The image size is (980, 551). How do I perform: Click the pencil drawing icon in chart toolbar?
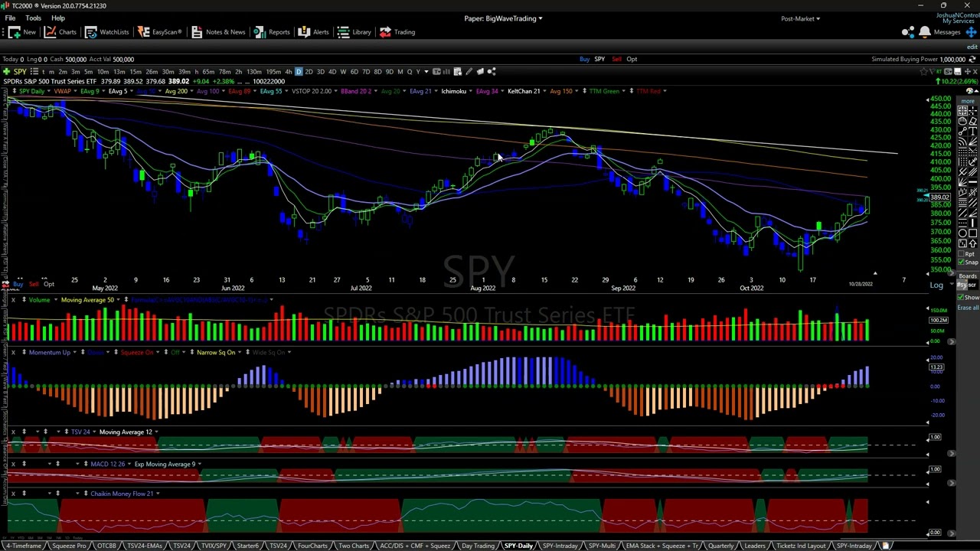tap(469, 71)
